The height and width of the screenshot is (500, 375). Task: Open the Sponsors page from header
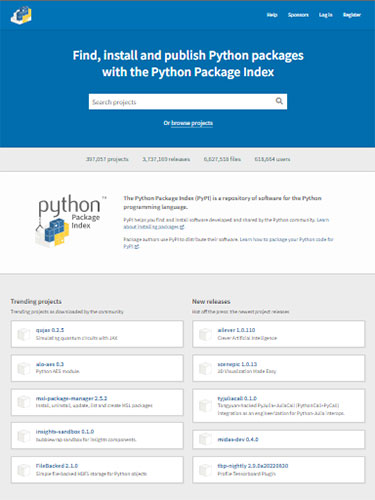298,15
